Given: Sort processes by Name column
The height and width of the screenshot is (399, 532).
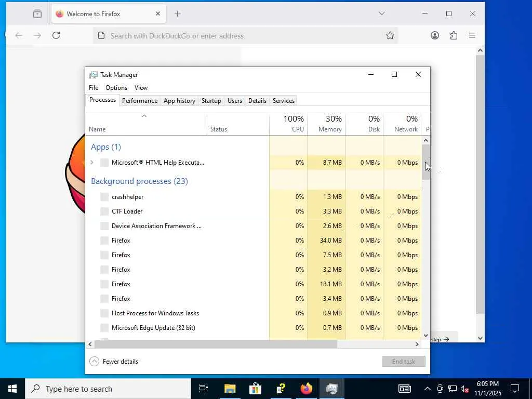Looking at the screenshot, I should [146, 124].
